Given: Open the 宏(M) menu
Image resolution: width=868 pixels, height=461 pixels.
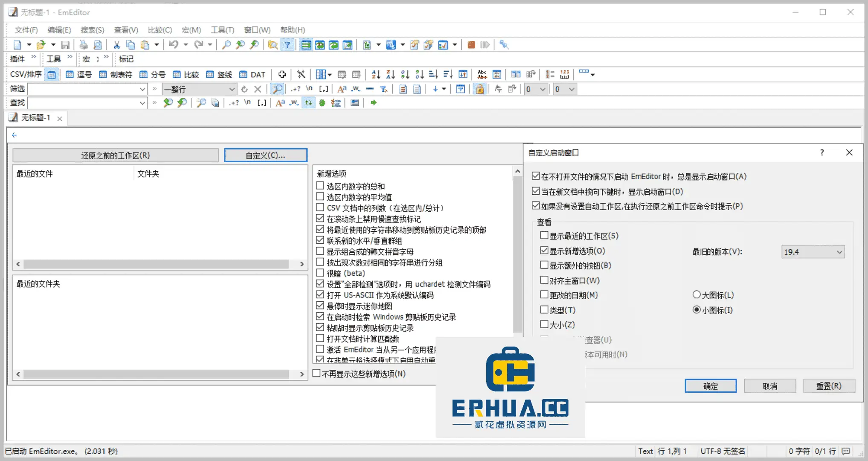Looking at the screenshot, I should (191, 30).
